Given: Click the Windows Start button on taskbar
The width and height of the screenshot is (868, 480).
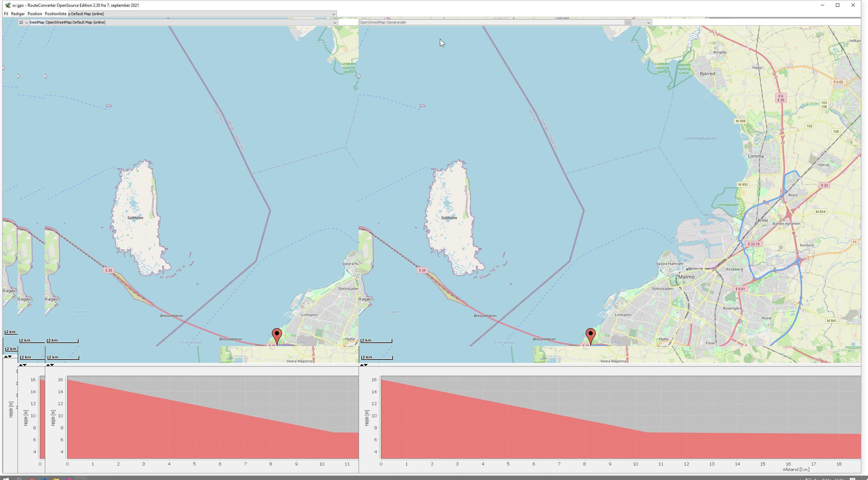Looking at the screenshot, I should pyautogui.click(x=6, y=478).
